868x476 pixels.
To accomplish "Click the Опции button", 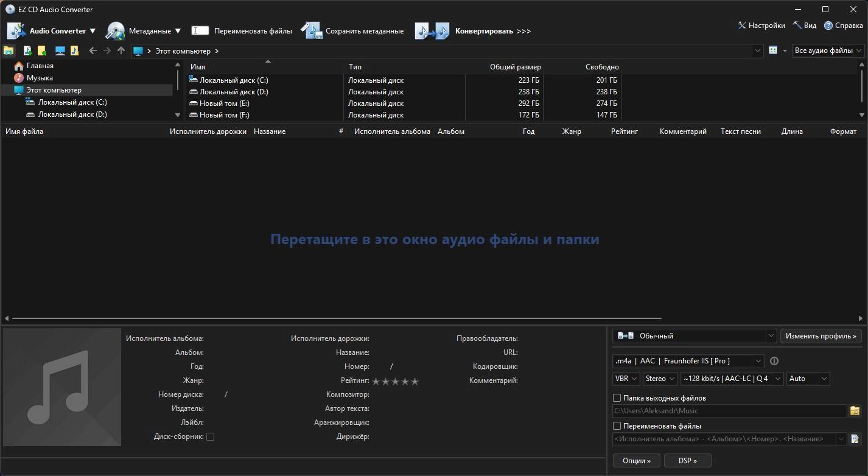I will pos(636,461).
